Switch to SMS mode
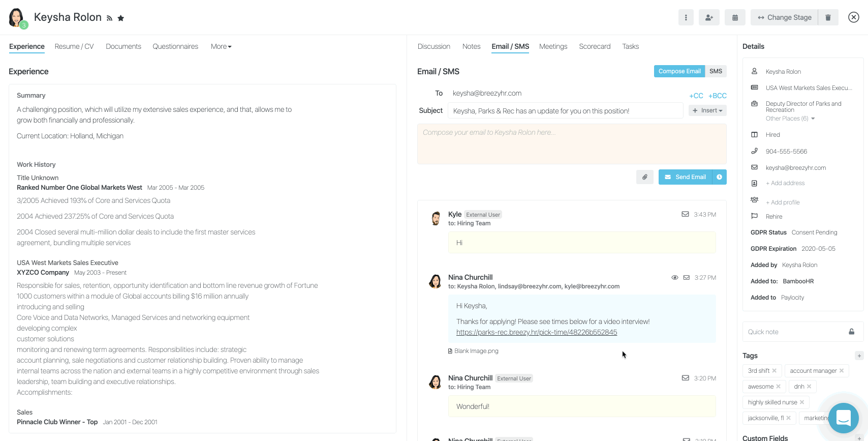 tap(716, 71)
